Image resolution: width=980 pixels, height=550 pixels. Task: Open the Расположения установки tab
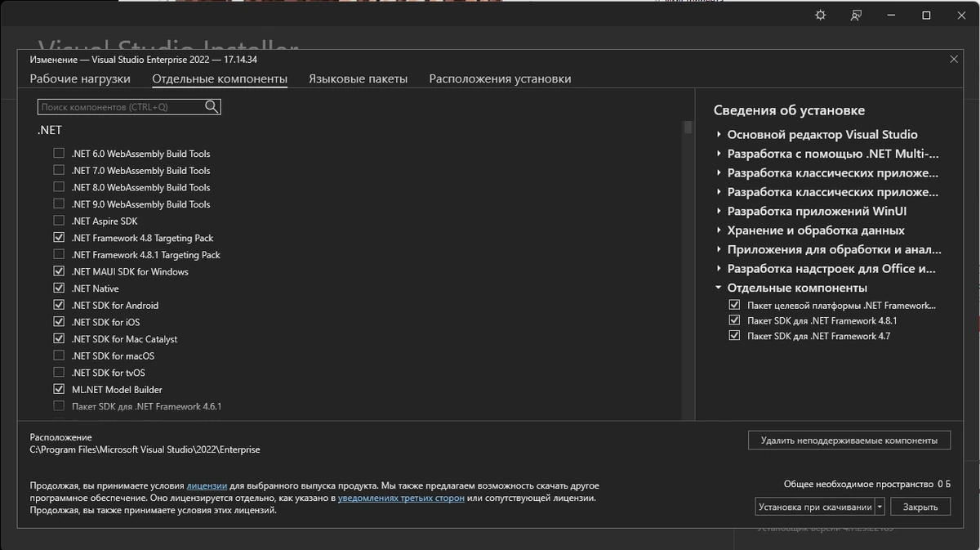point(500,78)
